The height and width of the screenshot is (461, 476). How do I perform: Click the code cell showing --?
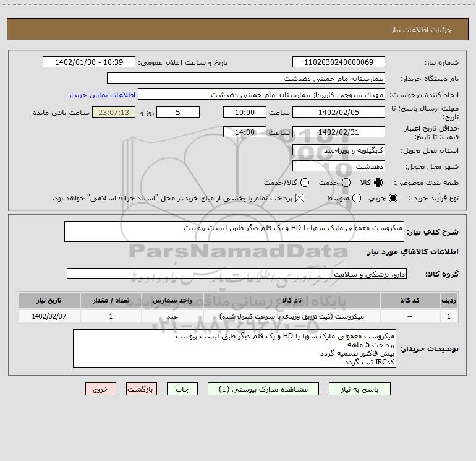[x=410, y=316]
